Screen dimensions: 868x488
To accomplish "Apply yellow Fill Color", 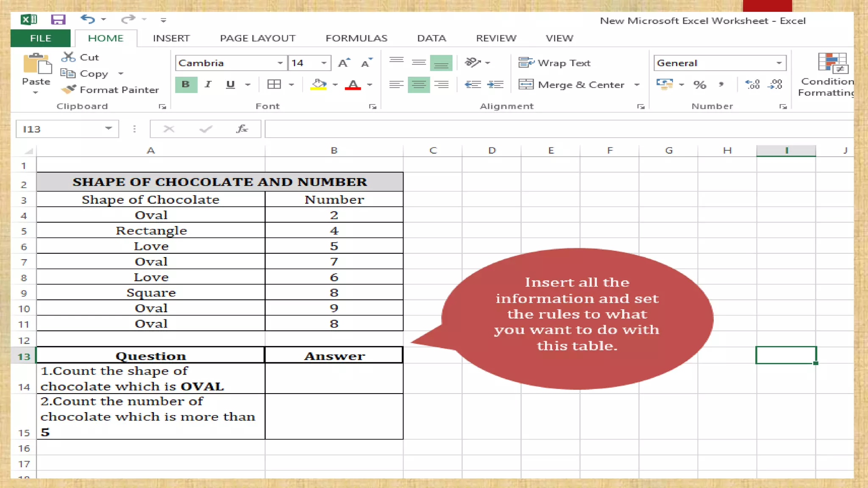I will 319,84.
